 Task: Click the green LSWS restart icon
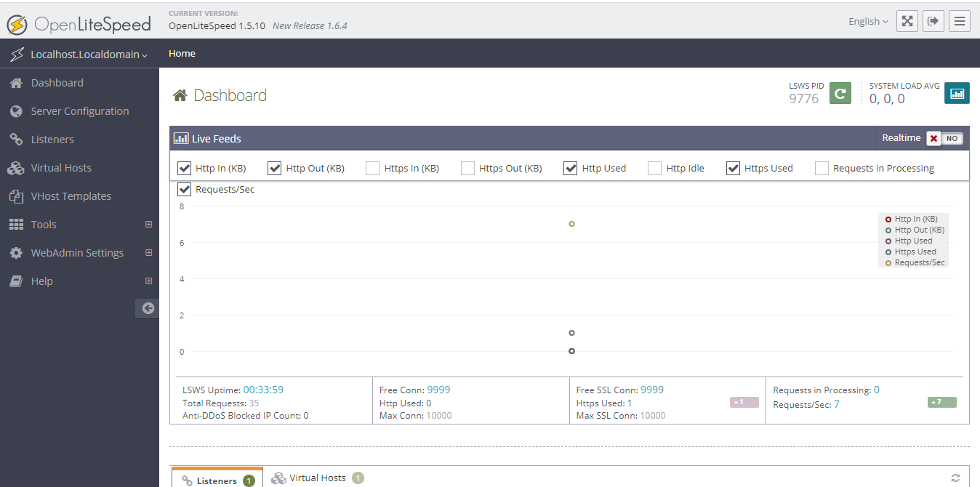tap(840, 93)
